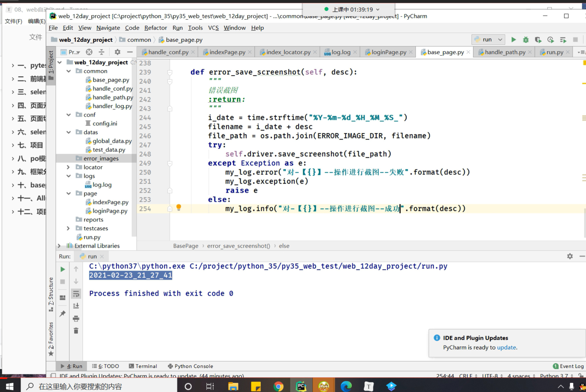Collapse the common folder
The image size is (586, 392).
[x=69, y=71]
